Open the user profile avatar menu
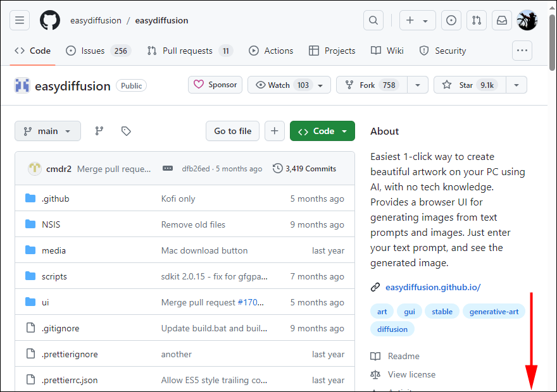 pyautogui.click(x=527, y=20)
